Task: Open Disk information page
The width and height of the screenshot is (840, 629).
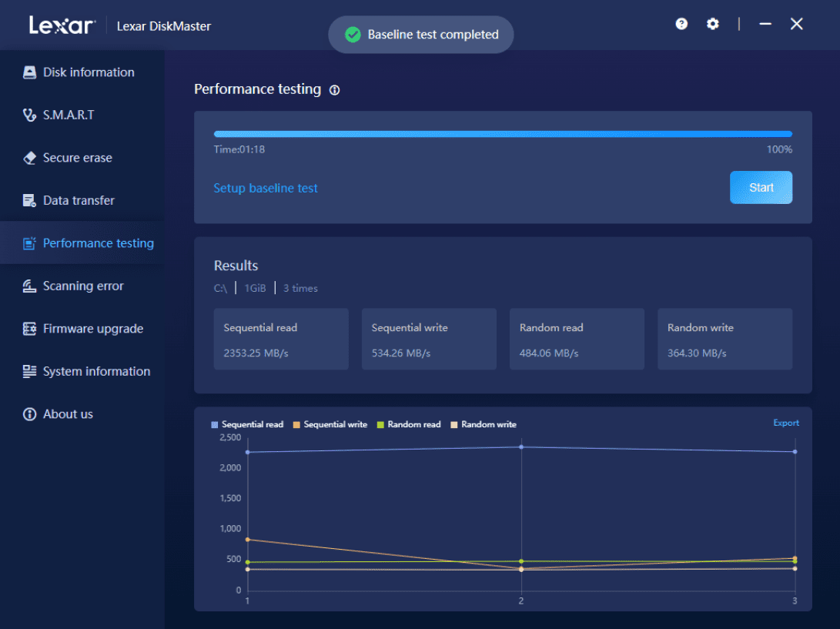Action: pyautogui.click(x=82, y=72)
